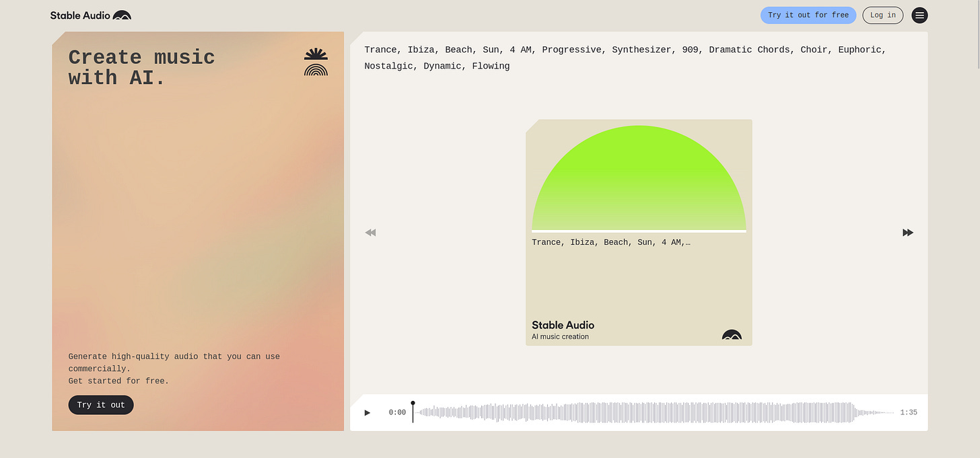The width and height of the screenshot is (980, 458).
Task: Play the audio sample
Action: [367, 412]
